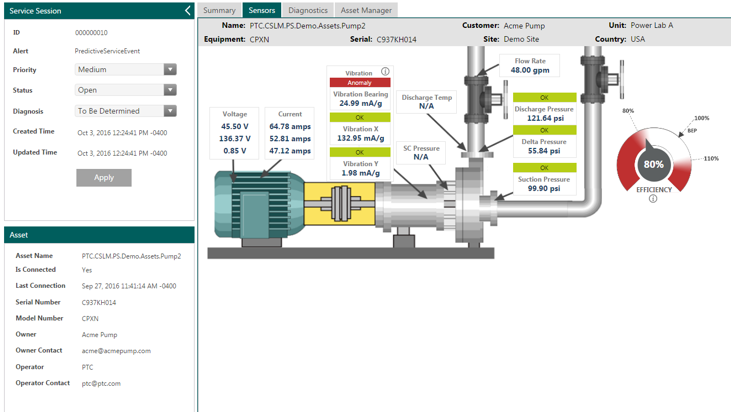Click the 110% gauge marker label

(711, 158)
